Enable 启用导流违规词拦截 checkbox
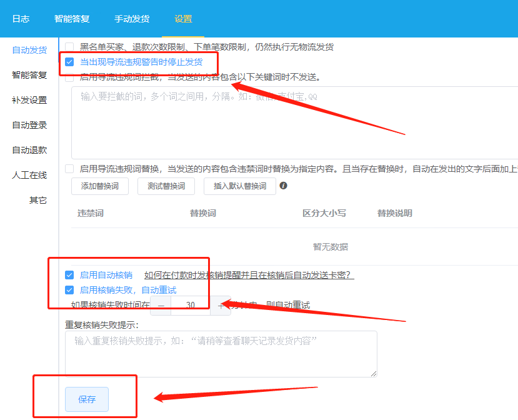Screen dimensions: 518x420 69,77
